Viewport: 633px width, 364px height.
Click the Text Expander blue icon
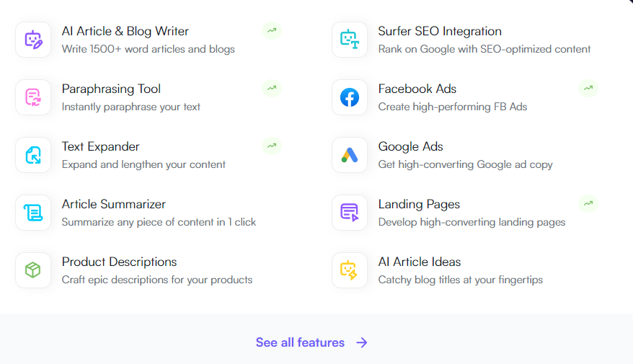pos(33,155)
